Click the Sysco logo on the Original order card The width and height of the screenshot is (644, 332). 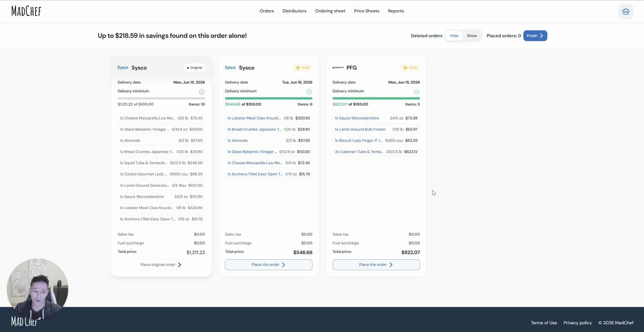point(123,68)
